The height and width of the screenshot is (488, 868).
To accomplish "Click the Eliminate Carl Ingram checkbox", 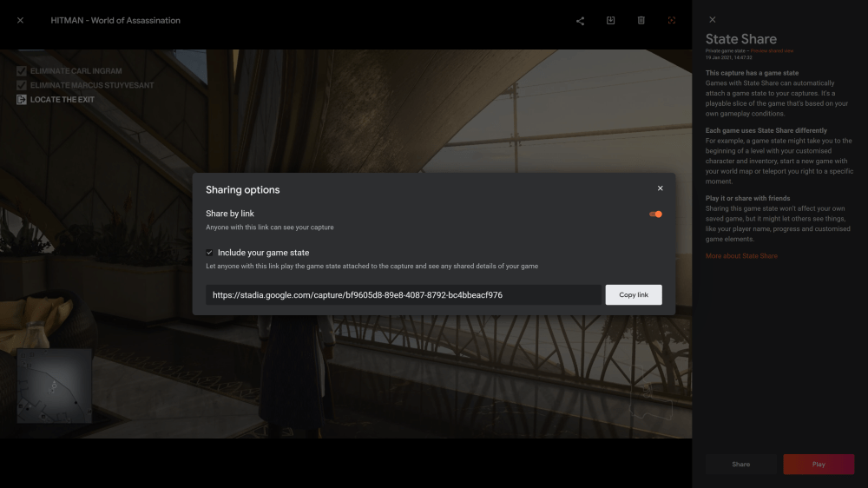I will 22,71.
